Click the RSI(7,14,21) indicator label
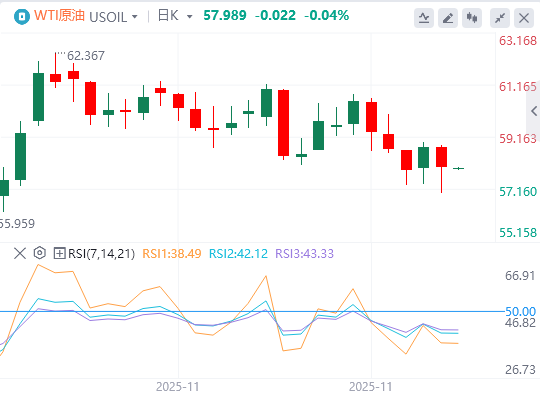This screenshot has width=540, height=400. pos(101,254)
